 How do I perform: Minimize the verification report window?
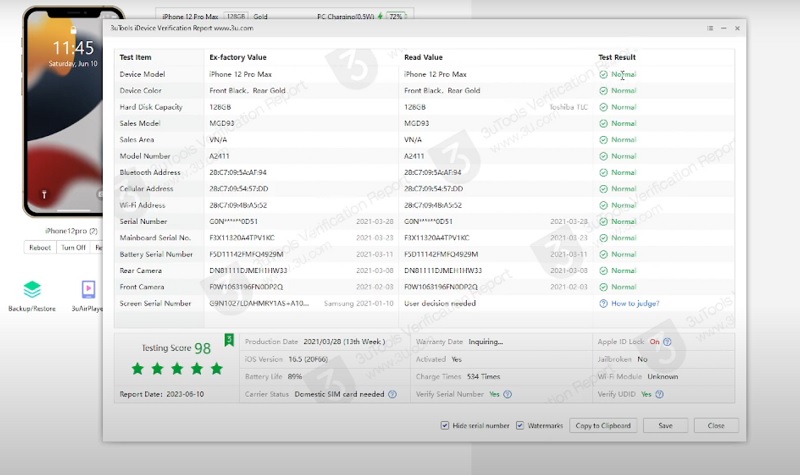(x=723, y=29)
